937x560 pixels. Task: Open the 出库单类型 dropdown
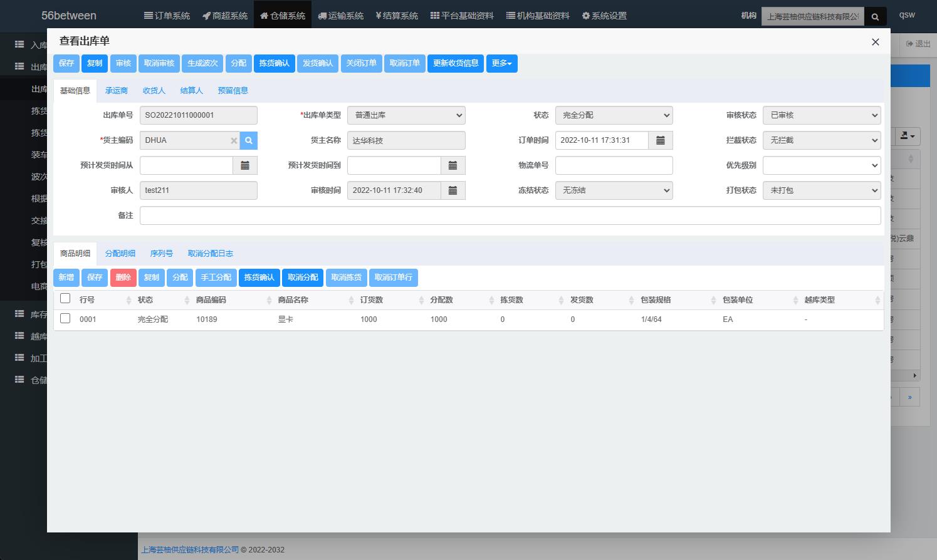(406, 115)
